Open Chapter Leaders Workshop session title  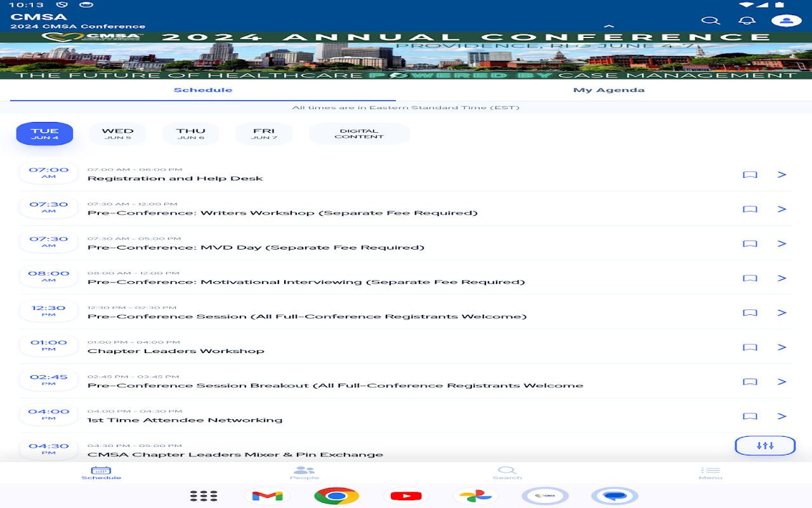pyautogui.click(x=176, y=351)
